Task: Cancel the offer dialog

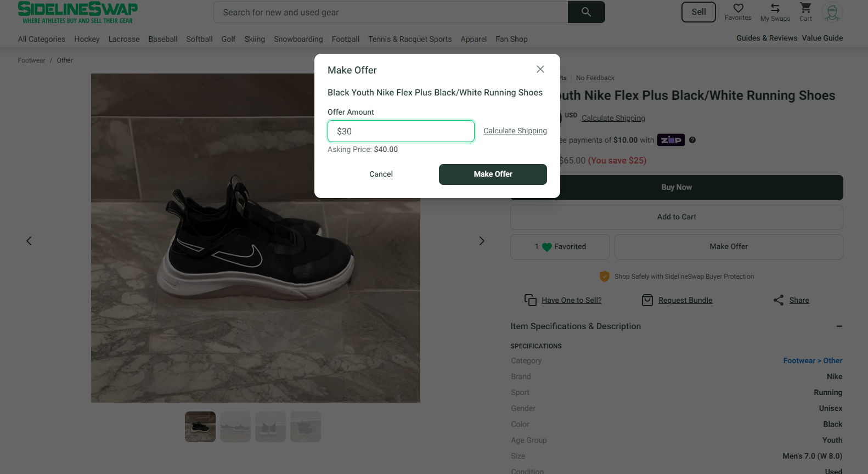Action: [x=381, y=174]
